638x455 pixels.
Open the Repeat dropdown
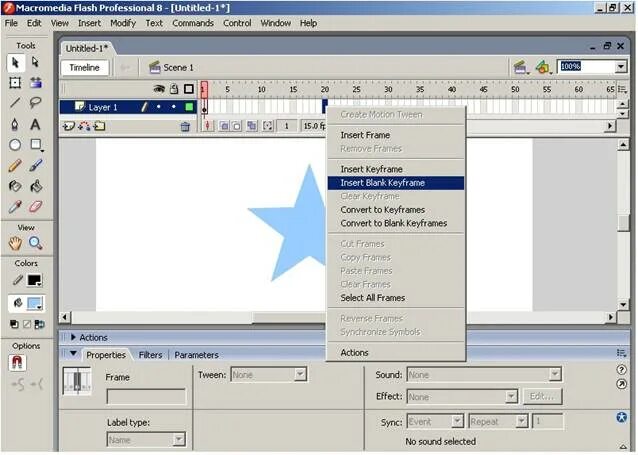click(x=522, y=421)
